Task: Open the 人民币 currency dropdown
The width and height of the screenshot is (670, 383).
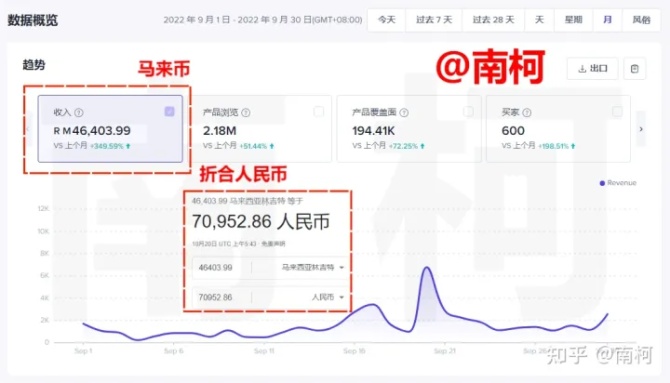Action: pos(328,297)
